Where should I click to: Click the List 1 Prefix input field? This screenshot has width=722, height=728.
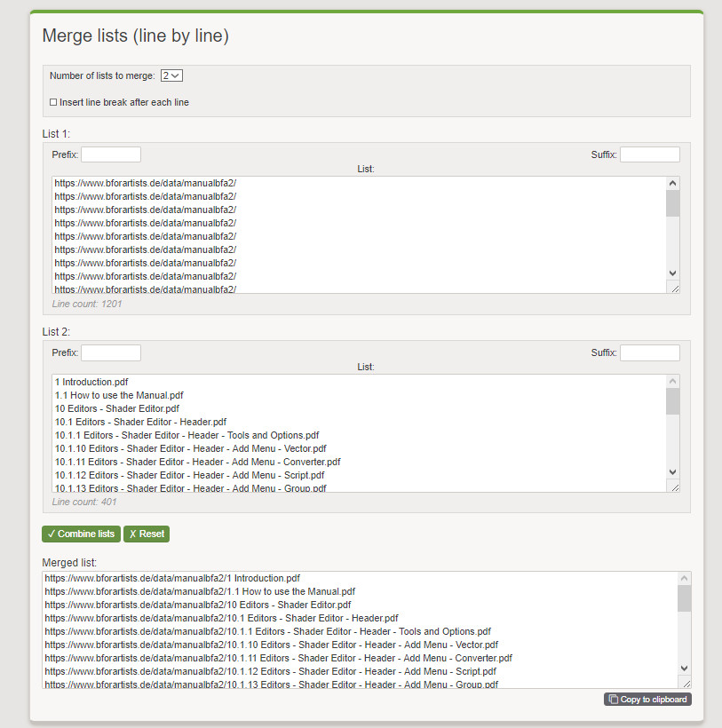111,154
